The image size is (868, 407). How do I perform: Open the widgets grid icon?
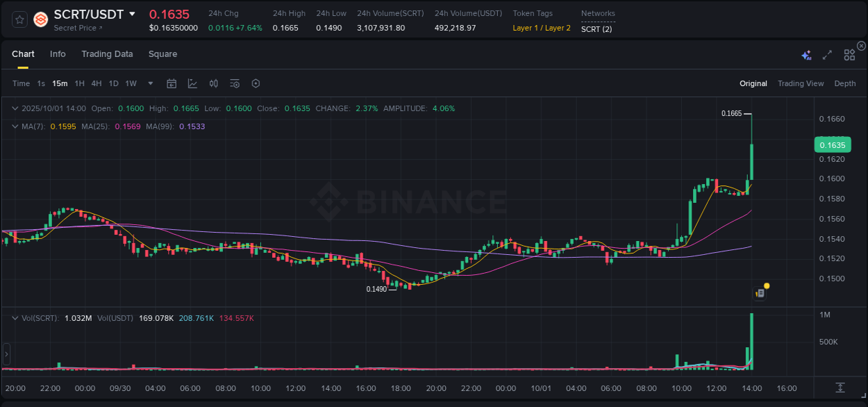click(x=849, y=53)
